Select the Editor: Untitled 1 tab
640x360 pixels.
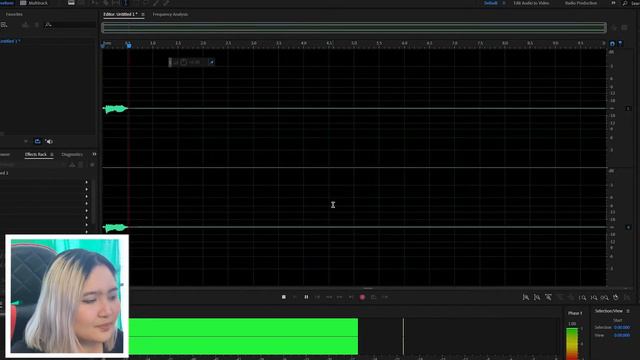(120, 14)
